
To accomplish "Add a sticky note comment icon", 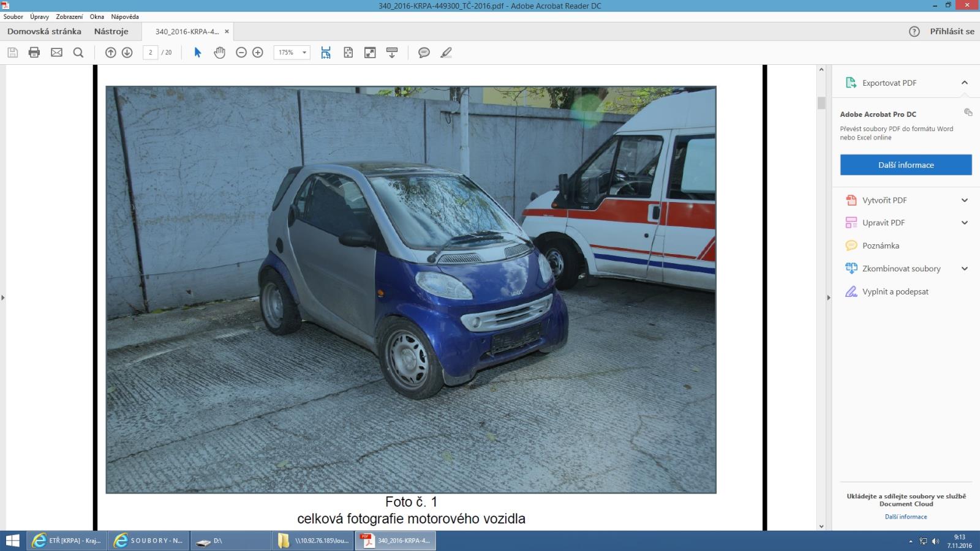I will coord(424,53).
